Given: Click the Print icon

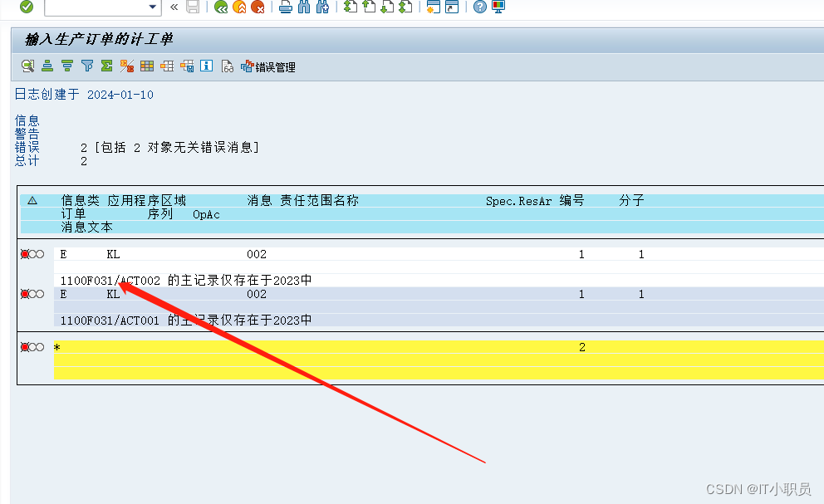Looking at the screenshot, I should (x=286, y=7).
